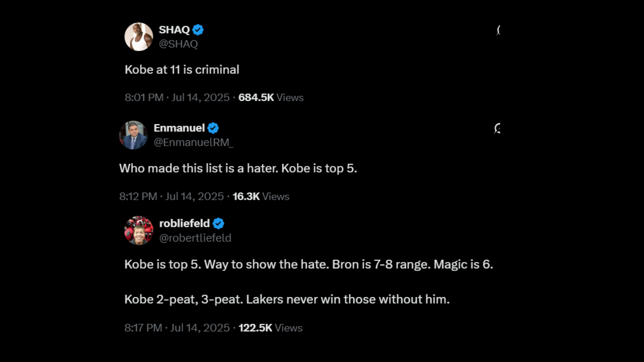Select the robliefeld display name

[184, 223]
